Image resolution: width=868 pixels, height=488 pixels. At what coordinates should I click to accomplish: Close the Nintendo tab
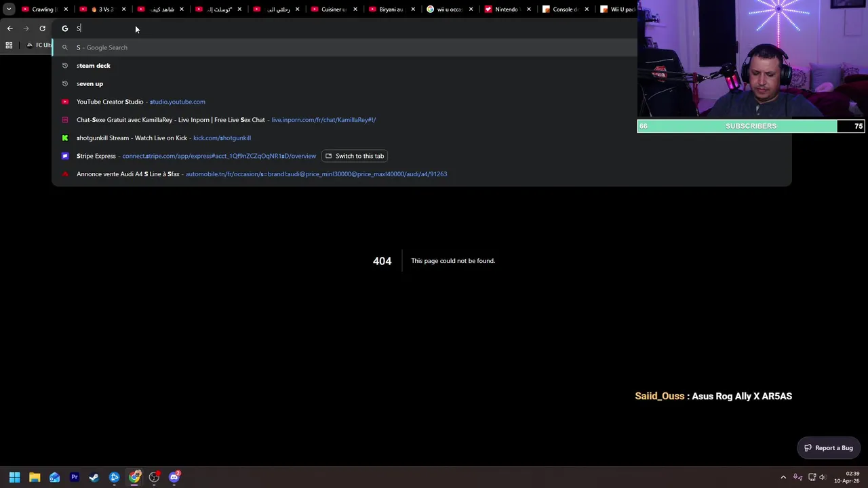pos(528,9)
